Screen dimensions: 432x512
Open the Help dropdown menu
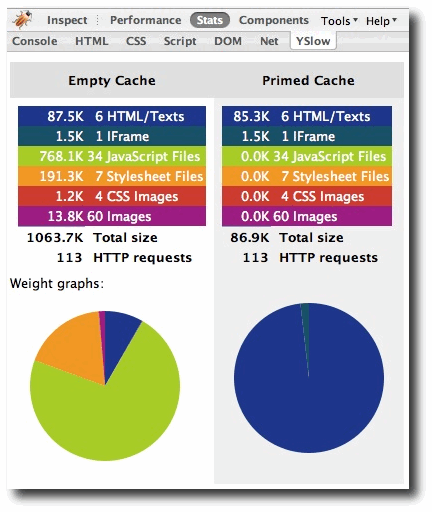381,21
